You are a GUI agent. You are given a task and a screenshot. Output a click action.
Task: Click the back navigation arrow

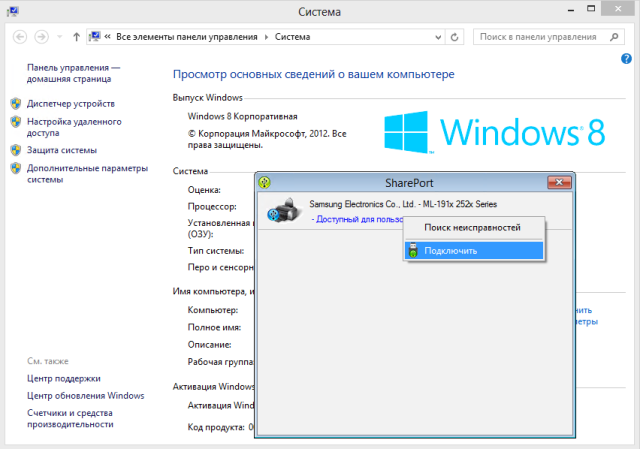pyautogui.click(x=19, y=37)
